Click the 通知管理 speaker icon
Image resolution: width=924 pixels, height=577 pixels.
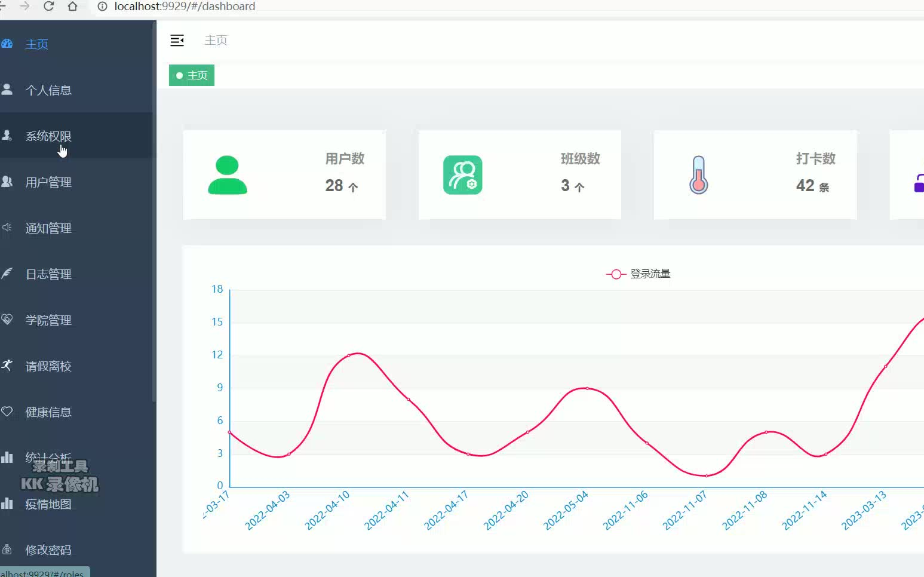[8, 228]
